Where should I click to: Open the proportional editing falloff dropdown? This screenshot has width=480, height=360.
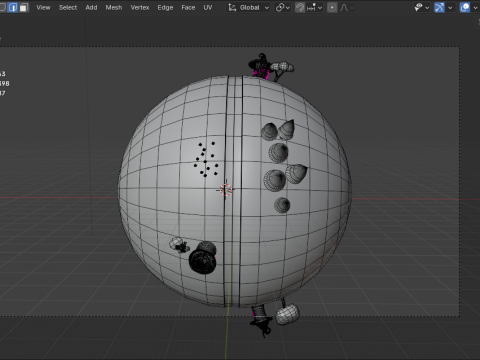(x=347, y=7)
